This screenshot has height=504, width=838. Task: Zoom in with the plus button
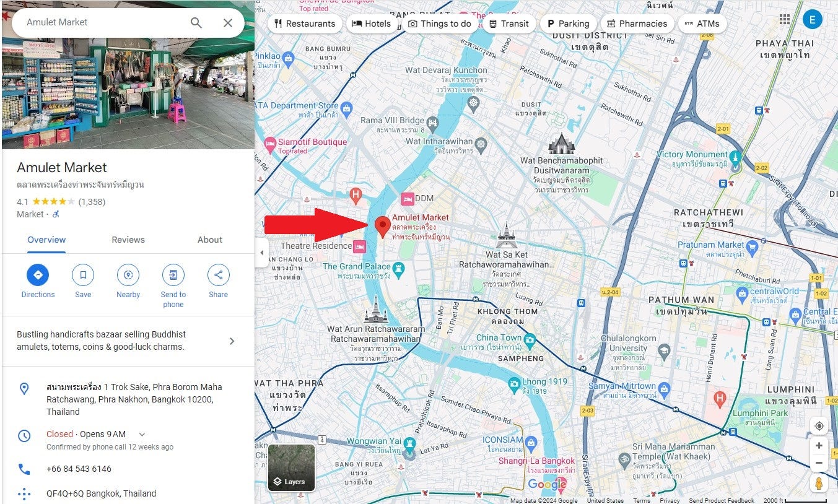coord(819,446)
